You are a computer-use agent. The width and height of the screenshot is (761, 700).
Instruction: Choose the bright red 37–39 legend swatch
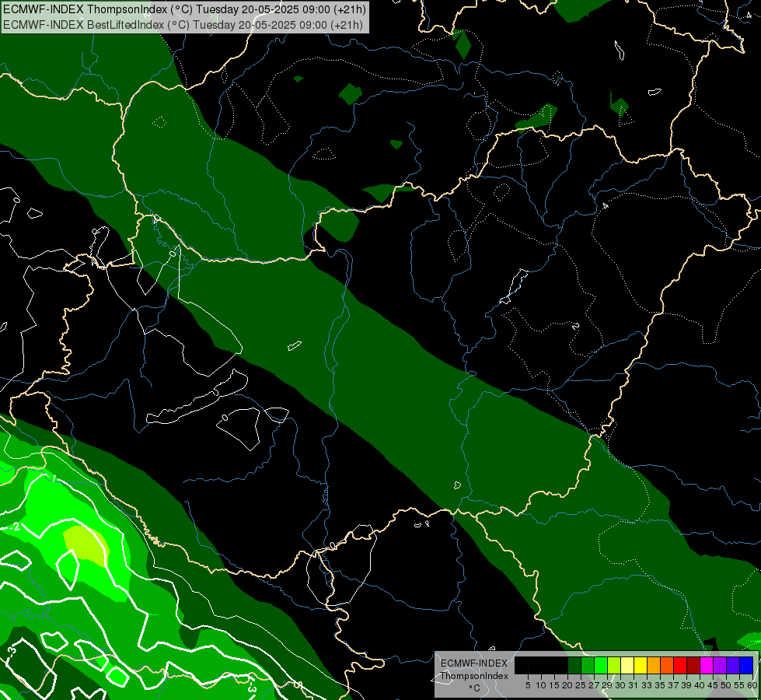tap(680, 665)
